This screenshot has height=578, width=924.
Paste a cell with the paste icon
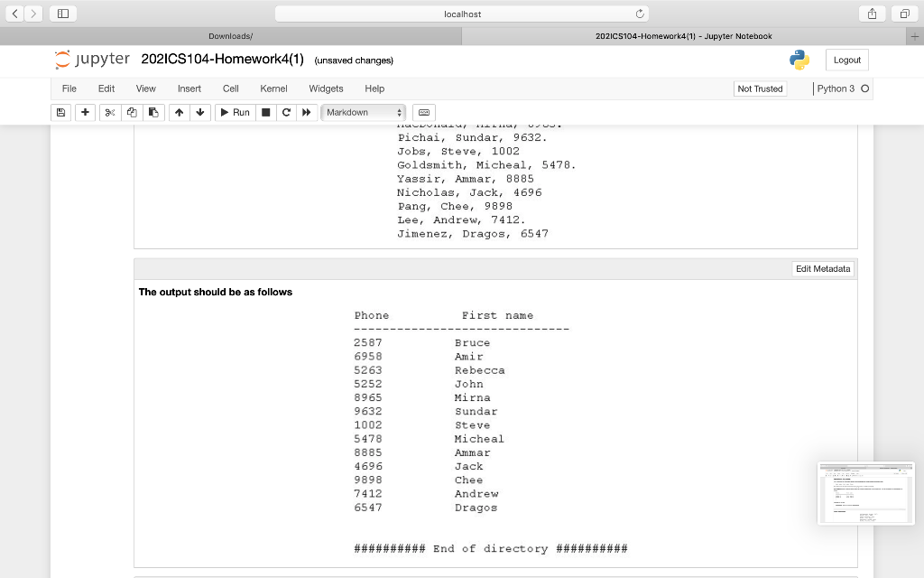(153, 112)
